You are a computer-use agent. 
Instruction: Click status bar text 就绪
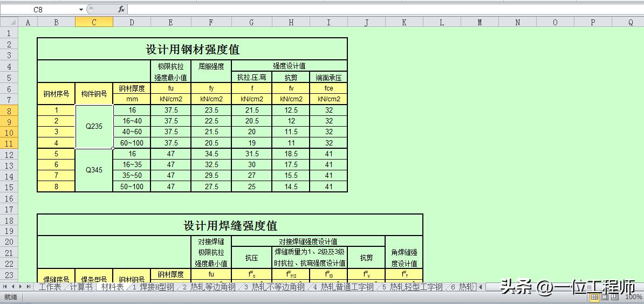pos(11,296)
